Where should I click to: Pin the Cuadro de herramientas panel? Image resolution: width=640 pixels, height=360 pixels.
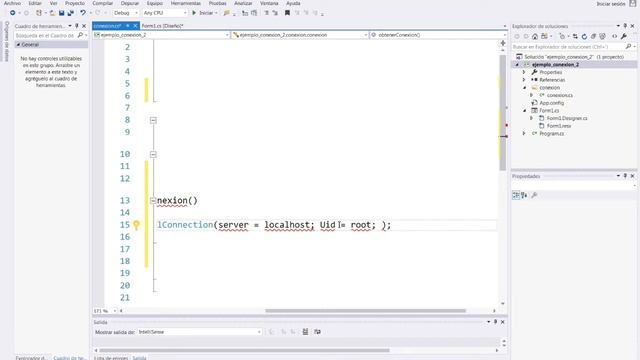77,26
